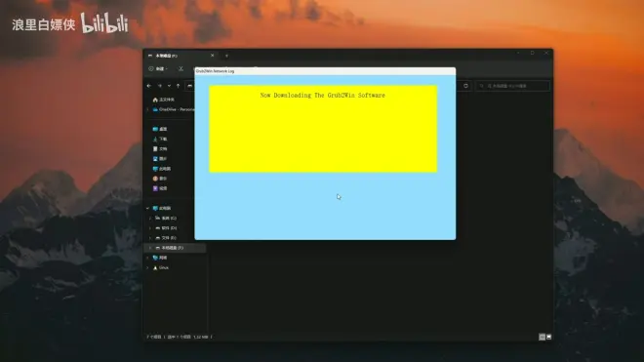644x362 pixels.
Task: Open the Videos folder icon
Action: point(155,188)
